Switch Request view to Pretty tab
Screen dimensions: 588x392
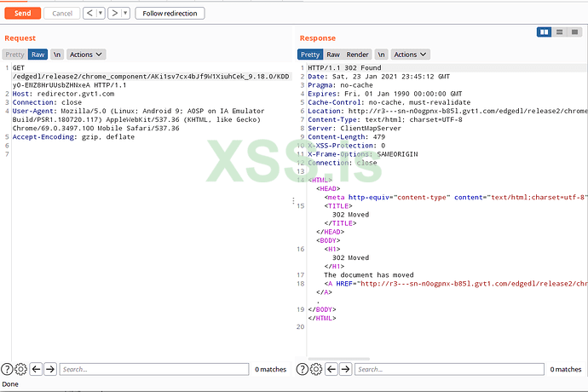[15, 55]
